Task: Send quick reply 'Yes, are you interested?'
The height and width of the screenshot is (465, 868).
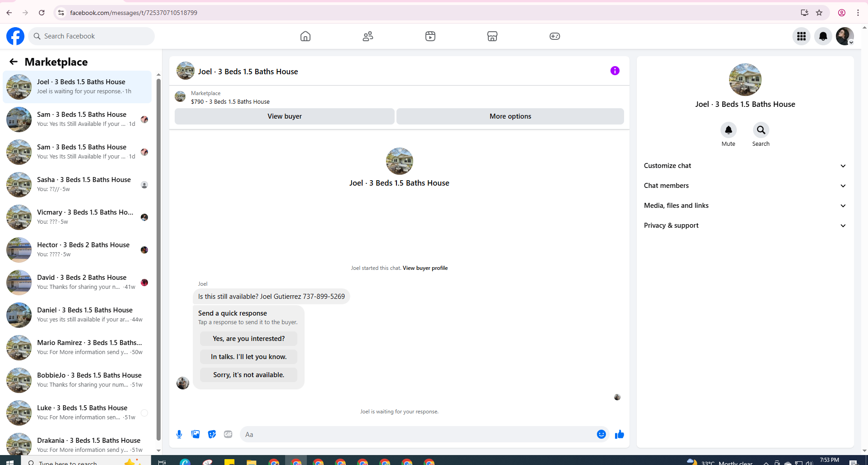Action: click(249, 339)
